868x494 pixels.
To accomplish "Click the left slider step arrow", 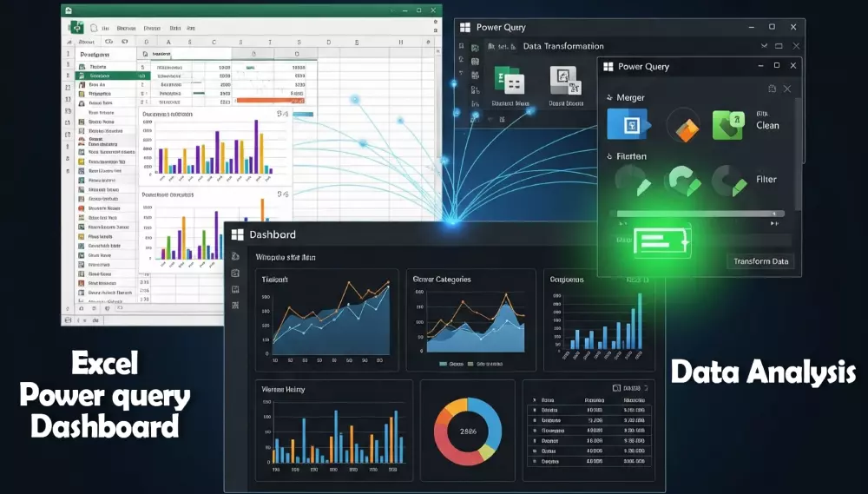I will (x=622, y=224).
